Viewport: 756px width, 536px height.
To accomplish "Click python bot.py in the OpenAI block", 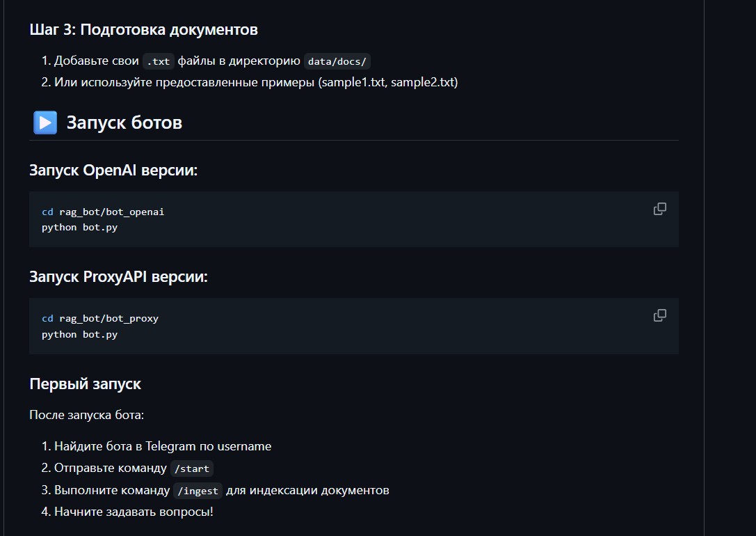I will [79, 228].
